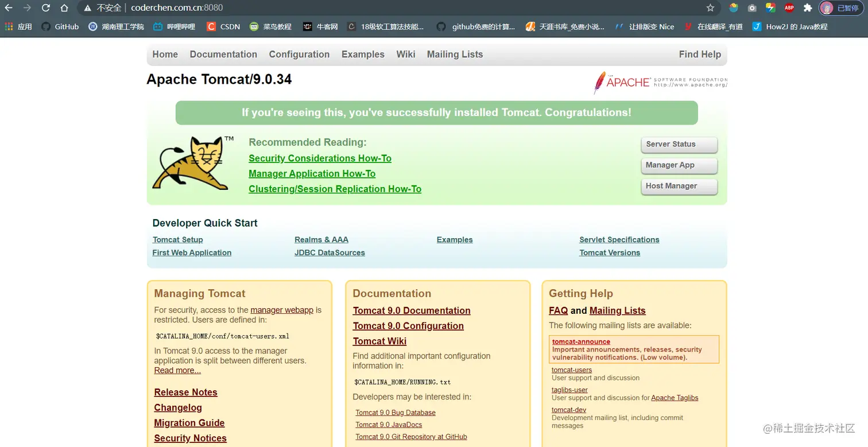The width and height of the screenshot is (868, 447).
Task: Open the github免费的计算 bookmark
Action: pos(476,26)
